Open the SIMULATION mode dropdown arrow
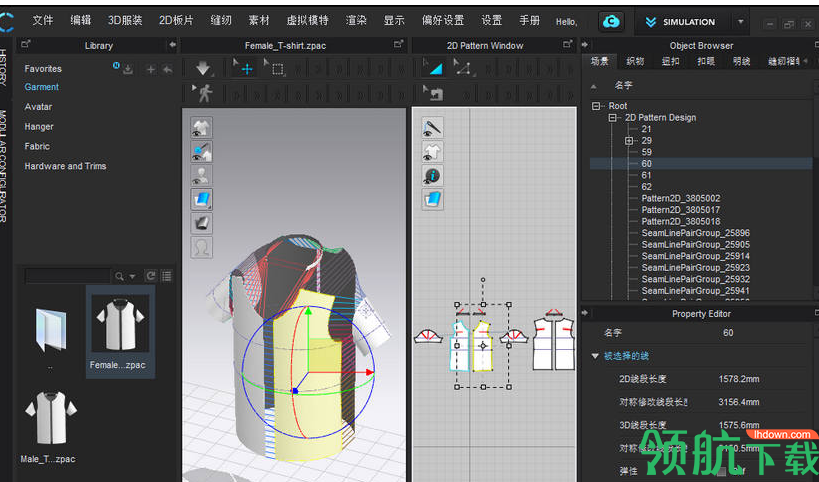 tap(740, 22)
